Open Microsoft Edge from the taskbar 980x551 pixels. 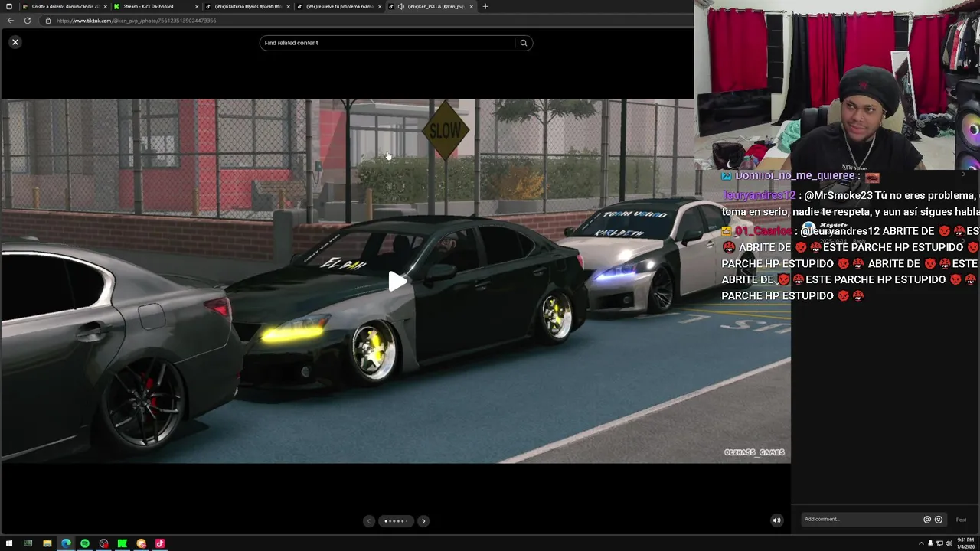click(x=66, y=543)
